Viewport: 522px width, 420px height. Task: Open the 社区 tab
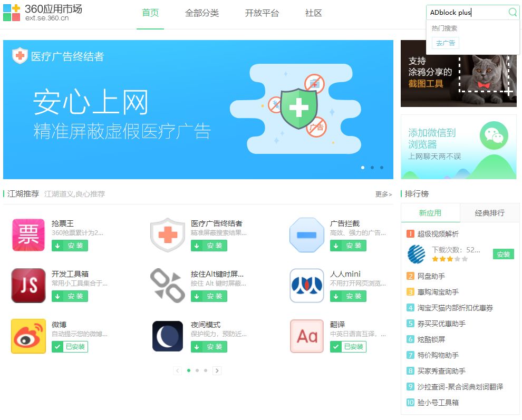pos(314,13)
